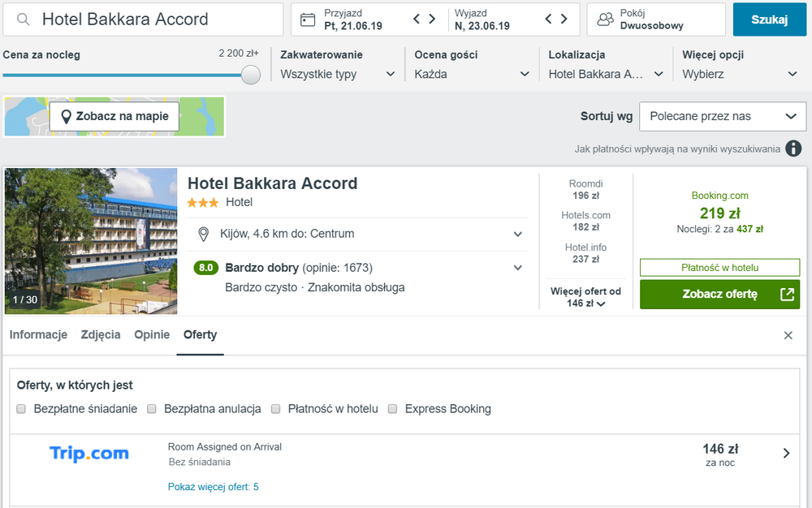Open the Trip.com offer arrow
The image size is (812, 508).
[786, 453]
